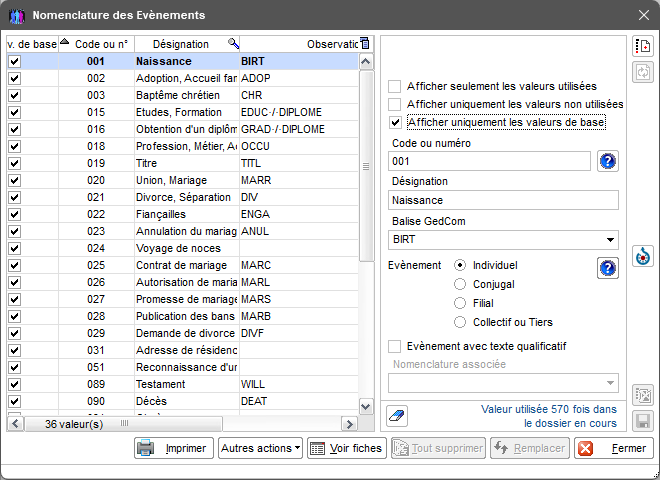Open help icon beside Evènement options
660x480 pixels.
coord(607,268)
